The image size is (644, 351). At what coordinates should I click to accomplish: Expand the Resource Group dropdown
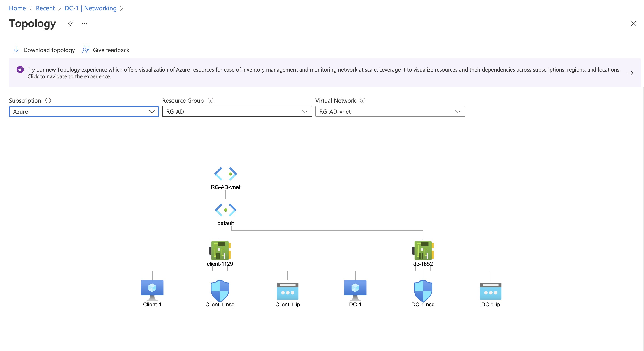[x=237, y=111]
